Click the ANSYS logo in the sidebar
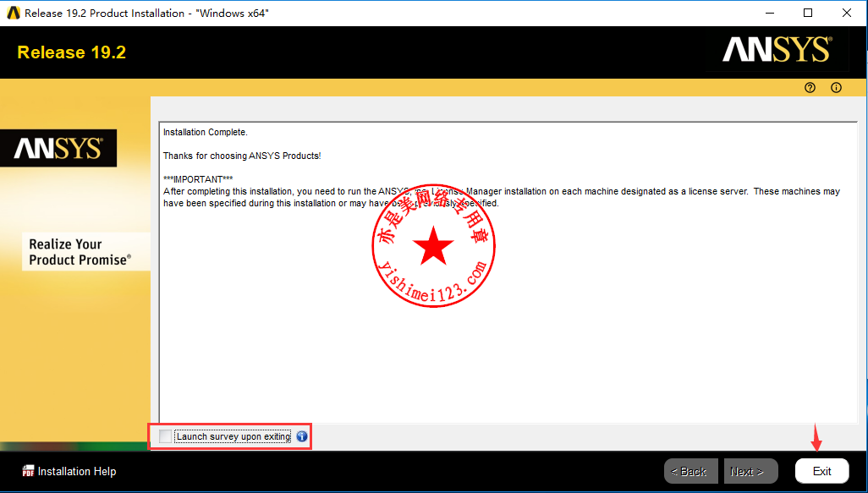 58,148
